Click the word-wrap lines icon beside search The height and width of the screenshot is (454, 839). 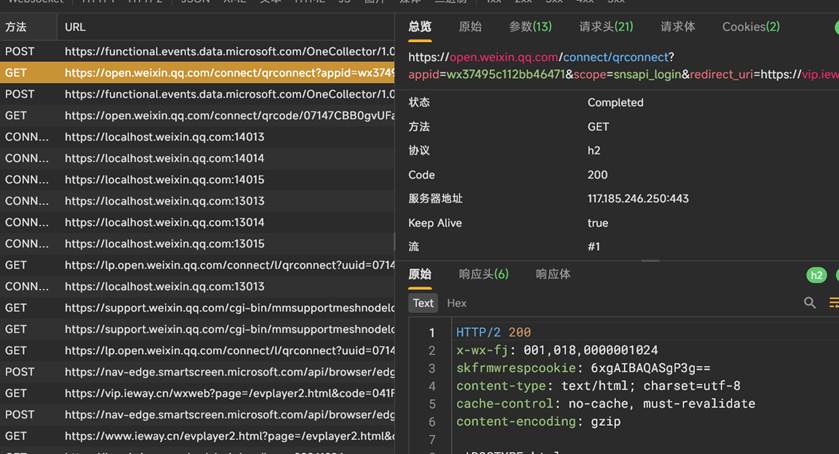point(834,303)
